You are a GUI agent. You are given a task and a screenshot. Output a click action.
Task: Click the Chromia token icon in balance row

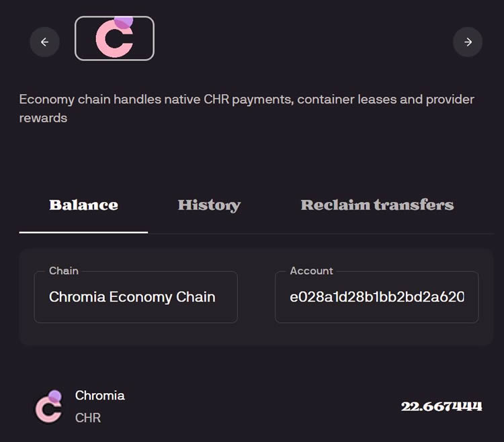(x=48, y=407)
